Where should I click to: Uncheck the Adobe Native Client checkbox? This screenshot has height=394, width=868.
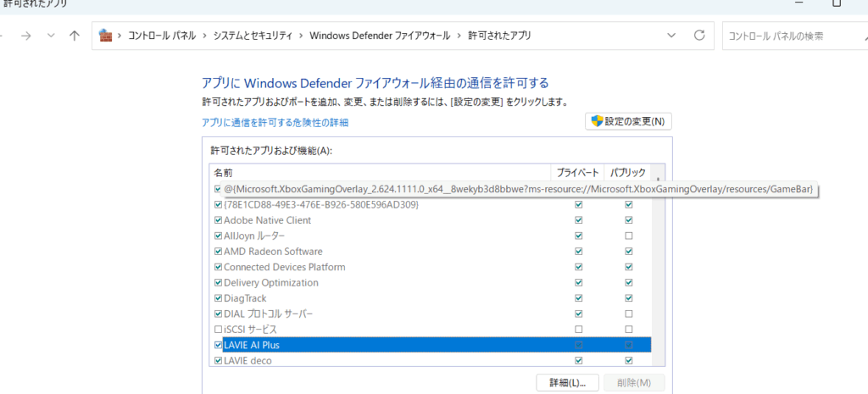pyautogui.click(x=218, y=220)
